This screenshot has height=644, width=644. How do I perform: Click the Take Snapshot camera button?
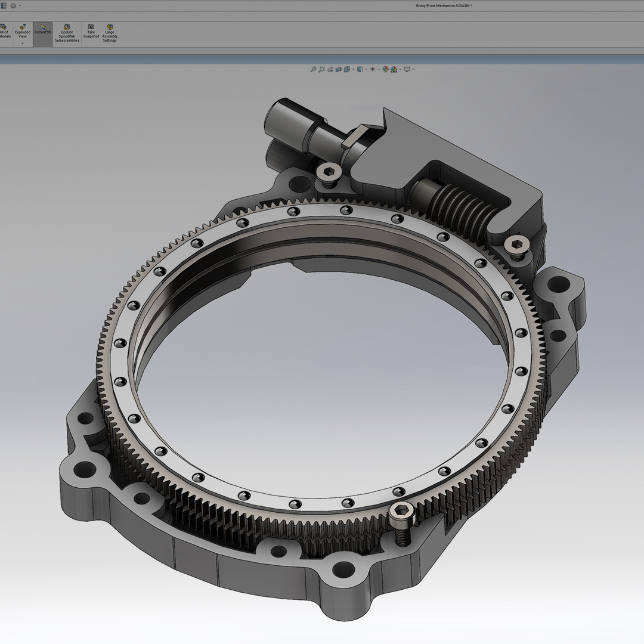coord(91,31)
